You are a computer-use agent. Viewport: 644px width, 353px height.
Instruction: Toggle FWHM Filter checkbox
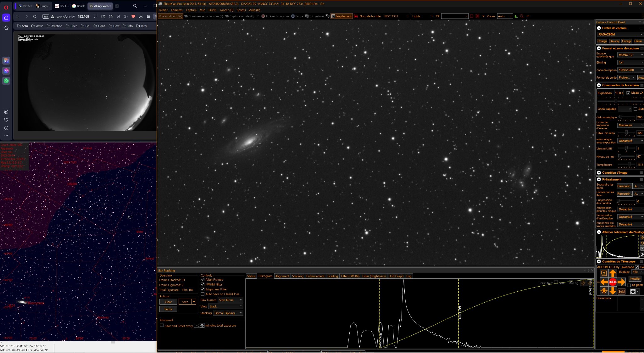tap(203, 284)
